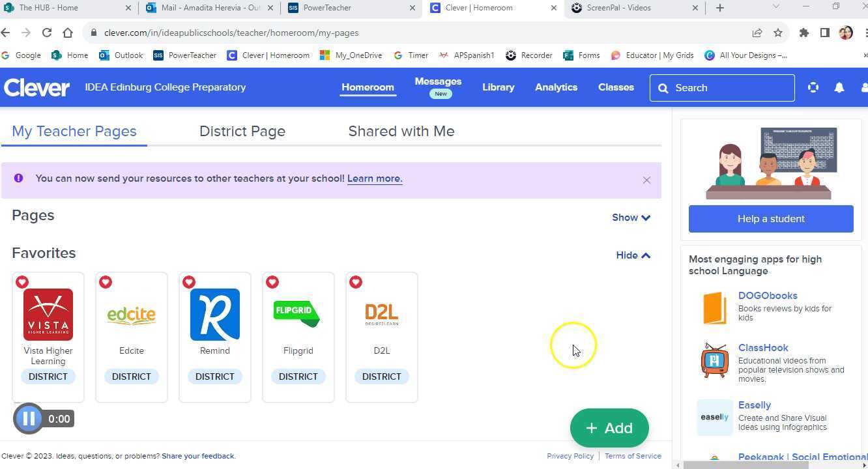
Task: Open Messages in the navigation bar
Action: coord(438,81)
